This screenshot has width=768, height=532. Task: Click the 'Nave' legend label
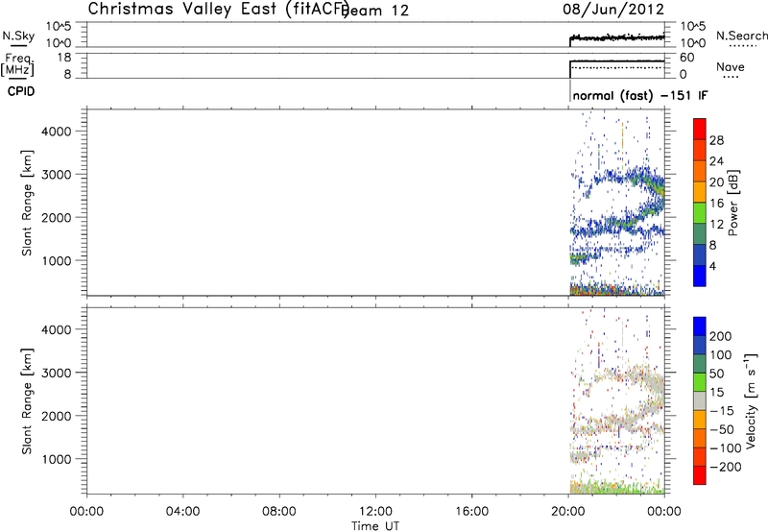[730, 67]
